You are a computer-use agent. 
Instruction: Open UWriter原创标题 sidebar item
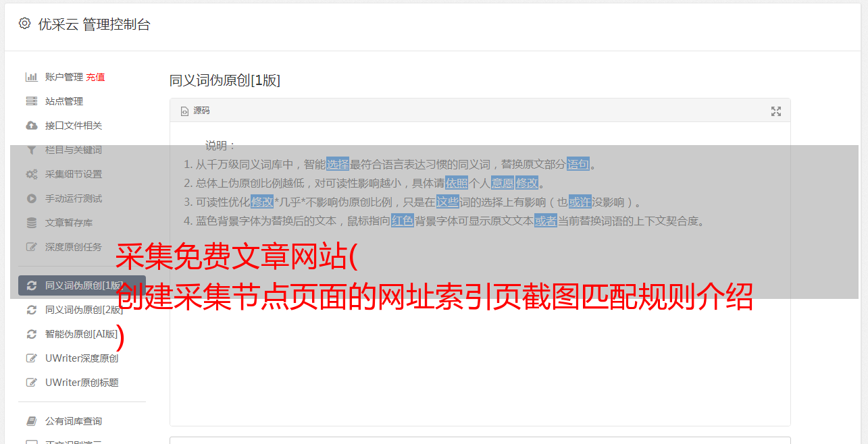82,383
